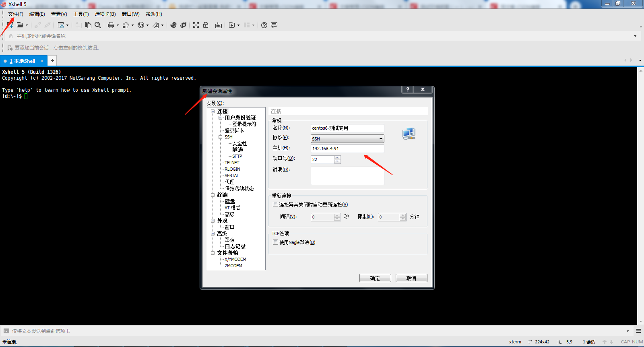Screen dimensions: 644x347
Task: Open the 协议 SSH dropdown
Action: tap(347, 138)
